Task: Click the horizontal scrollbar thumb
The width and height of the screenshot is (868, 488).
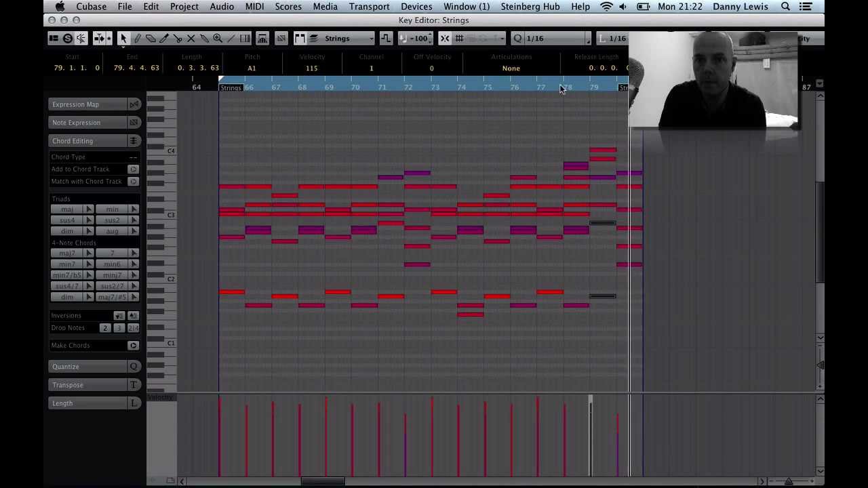Action: [323, 482]
